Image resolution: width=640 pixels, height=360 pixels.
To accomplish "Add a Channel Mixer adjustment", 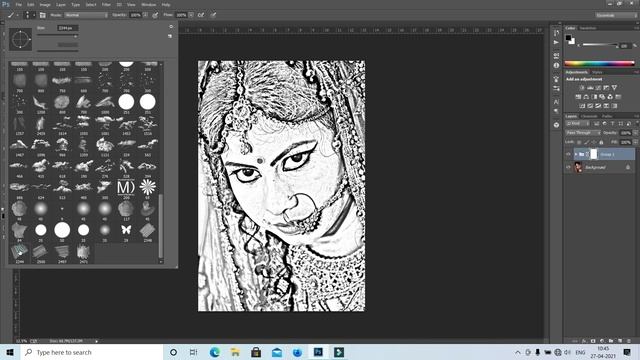I will coord(610,97).
